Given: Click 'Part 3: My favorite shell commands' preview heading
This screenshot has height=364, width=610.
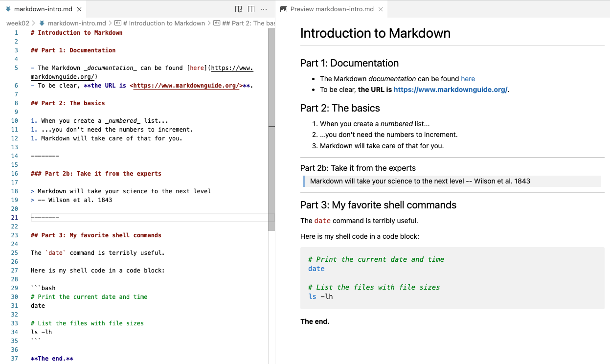Looking at the screenshot, I should click(378, 205).
